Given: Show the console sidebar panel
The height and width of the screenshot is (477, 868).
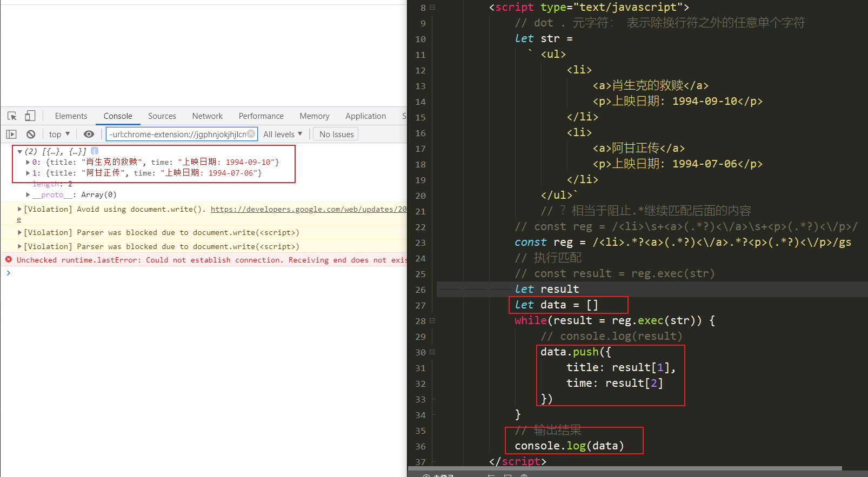Looking at the screenshot, I should tap(11, 134).
